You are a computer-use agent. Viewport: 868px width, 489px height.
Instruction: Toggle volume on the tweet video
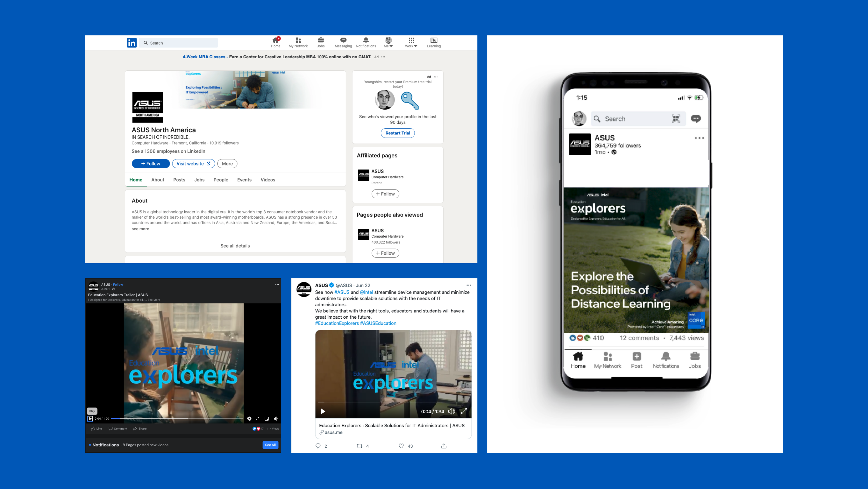click(452, 411)
